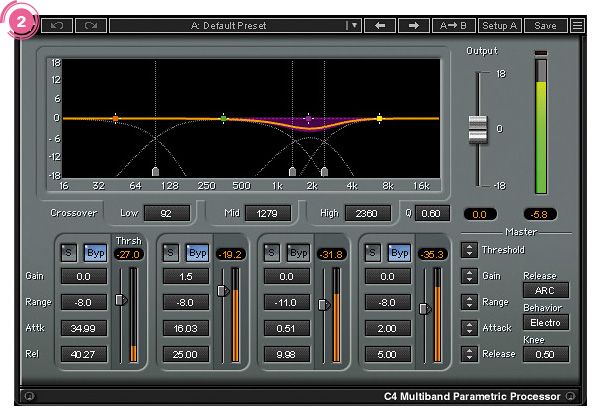Toggle Byp on band 1

95,253
